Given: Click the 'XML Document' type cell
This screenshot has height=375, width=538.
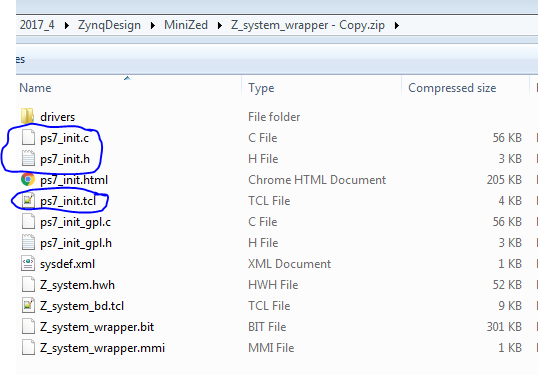Looking at the screenshot, I should pyautogui.click(x=290, y=264).
